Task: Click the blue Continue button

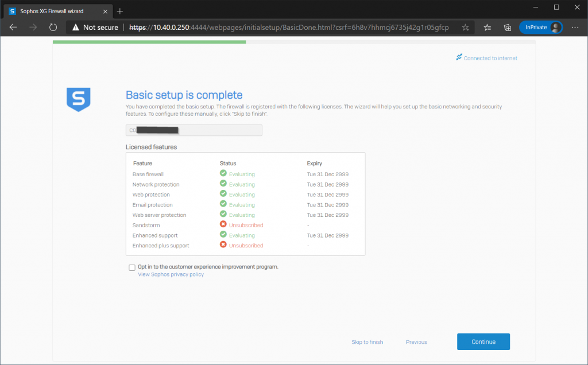Action: (x=483, y=342)
